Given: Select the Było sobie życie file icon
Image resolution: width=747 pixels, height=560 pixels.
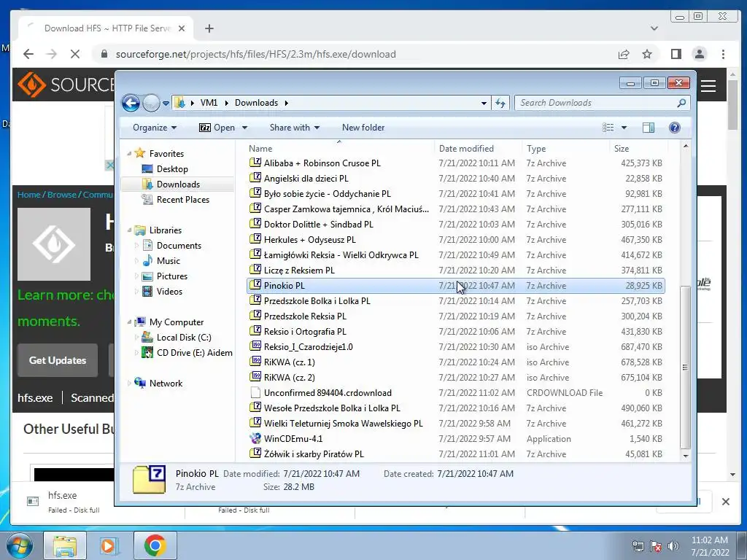Looking at the screenshot, I should [x=255, y=193].
